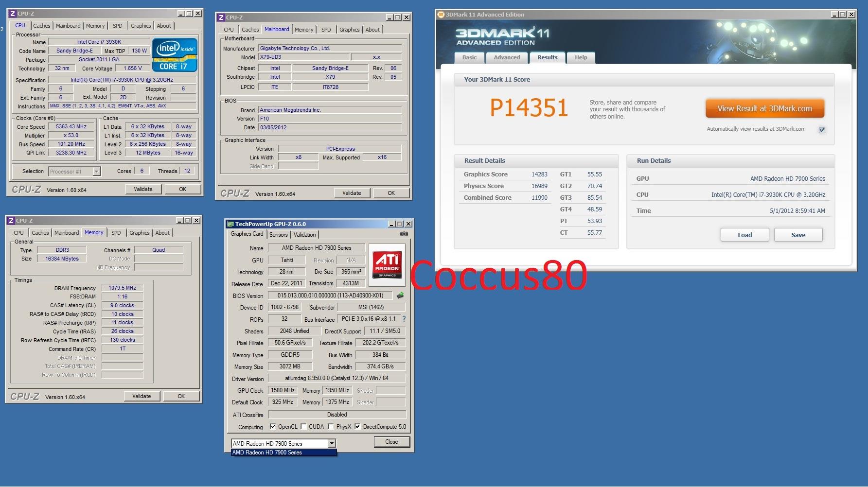This screenshot has height=487, width=868.
Task: Click the GPU Clock 1580 MHz field
Action: pyautogui.click(x=283, y=390)
